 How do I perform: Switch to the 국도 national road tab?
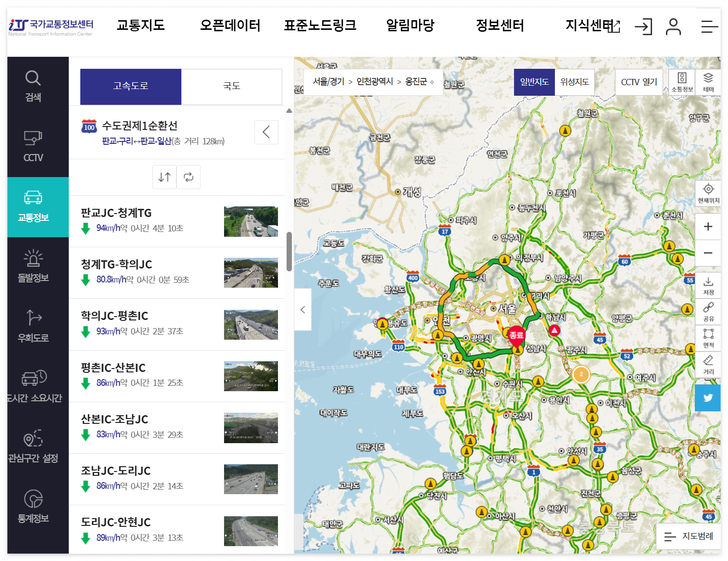(232, 87)
